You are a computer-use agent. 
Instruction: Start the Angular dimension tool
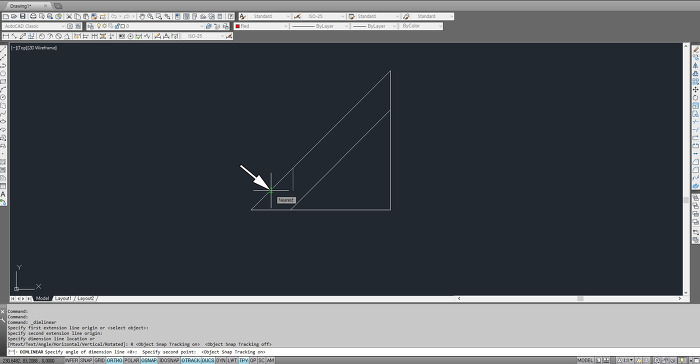coord(67,36)
